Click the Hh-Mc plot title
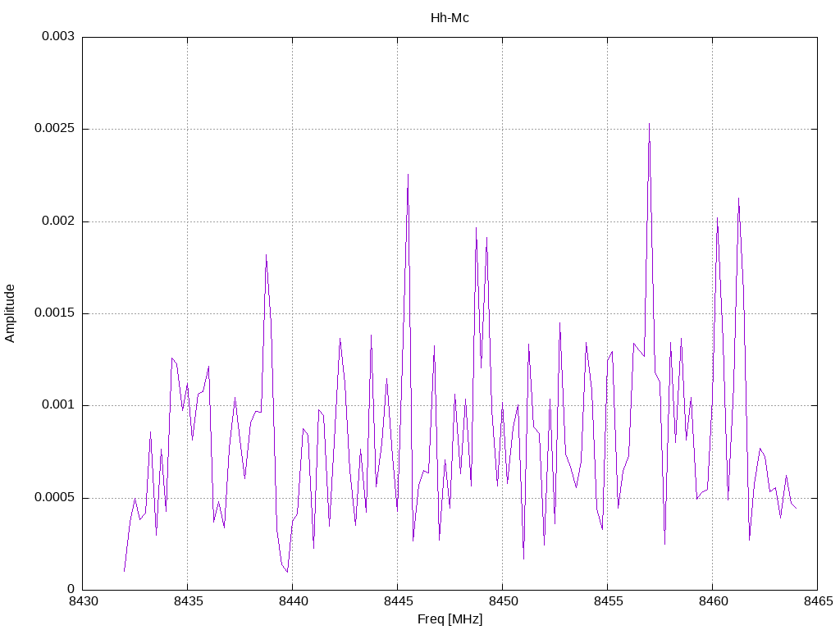Screen dimensions: 840x630 coord(450,18)
